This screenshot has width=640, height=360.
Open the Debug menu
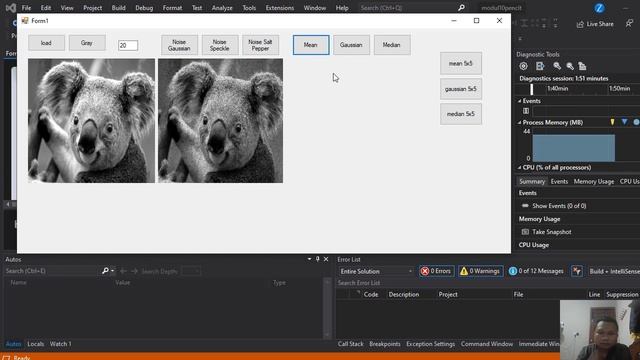[x=144, y=8]
